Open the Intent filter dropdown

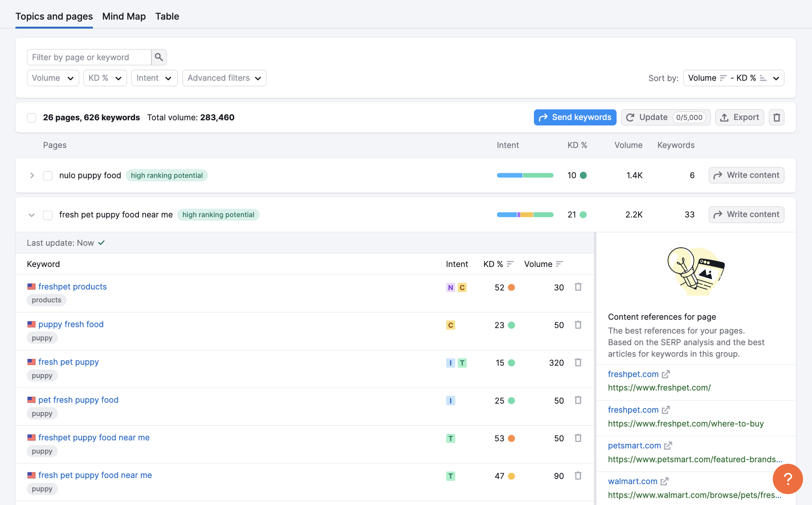click(x=153, y=77)
